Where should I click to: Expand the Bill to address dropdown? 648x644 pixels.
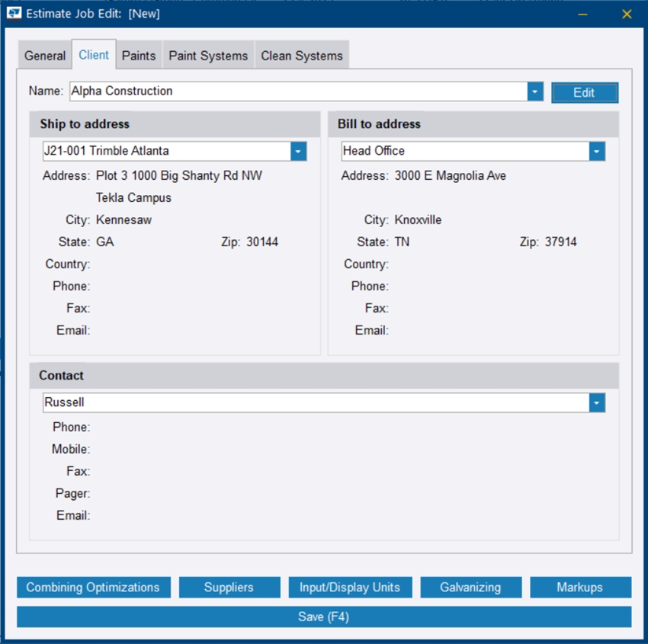coord(597,151)
